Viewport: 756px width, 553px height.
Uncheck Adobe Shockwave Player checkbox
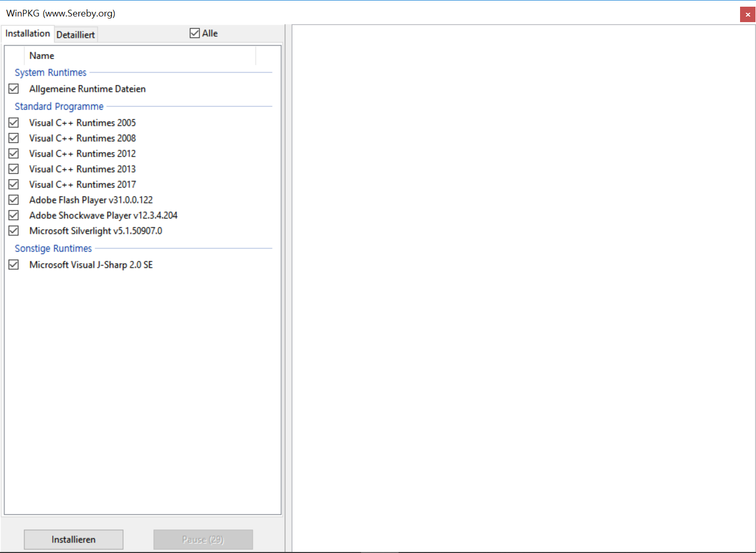click(14, 216)
